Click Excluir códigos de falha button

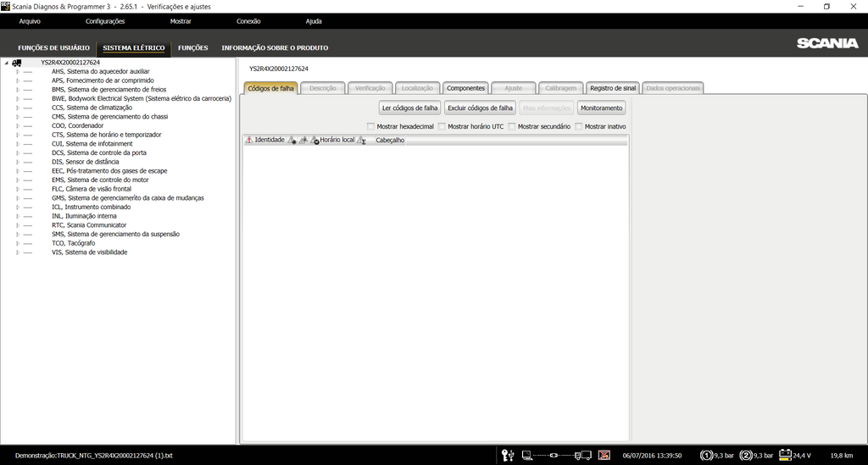480,108
